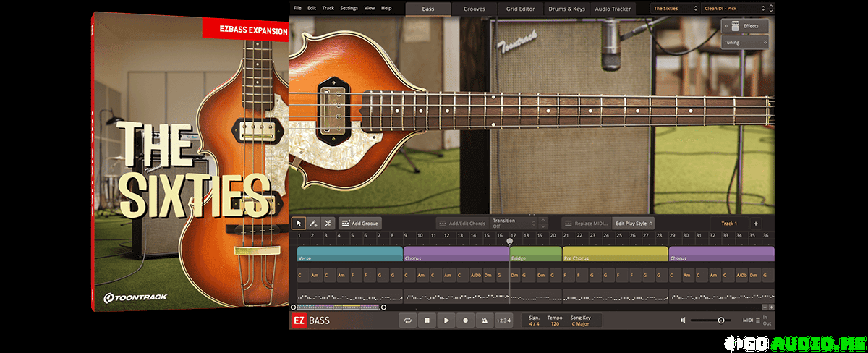
Task: Open the Edit menu
Action: tap(312, 8)
